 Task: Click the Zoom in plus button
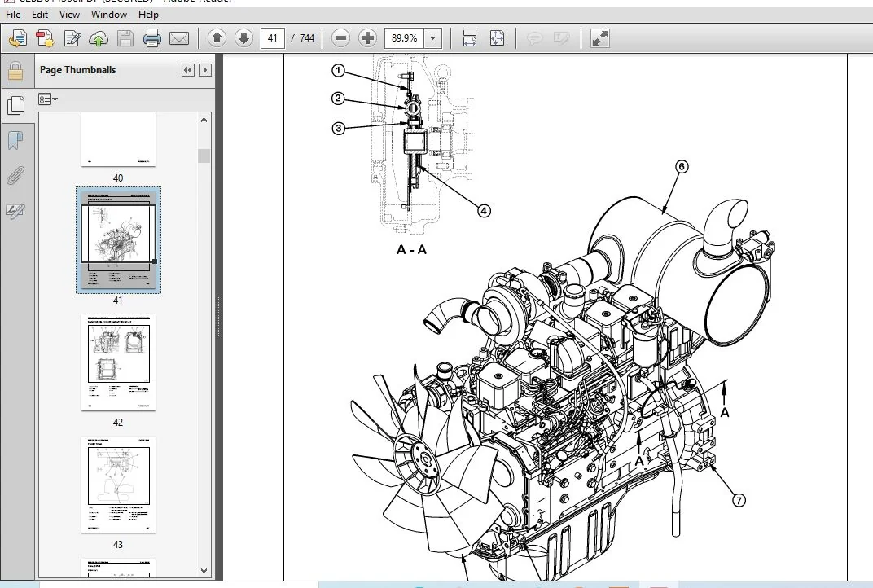click(x=367, y=37)
